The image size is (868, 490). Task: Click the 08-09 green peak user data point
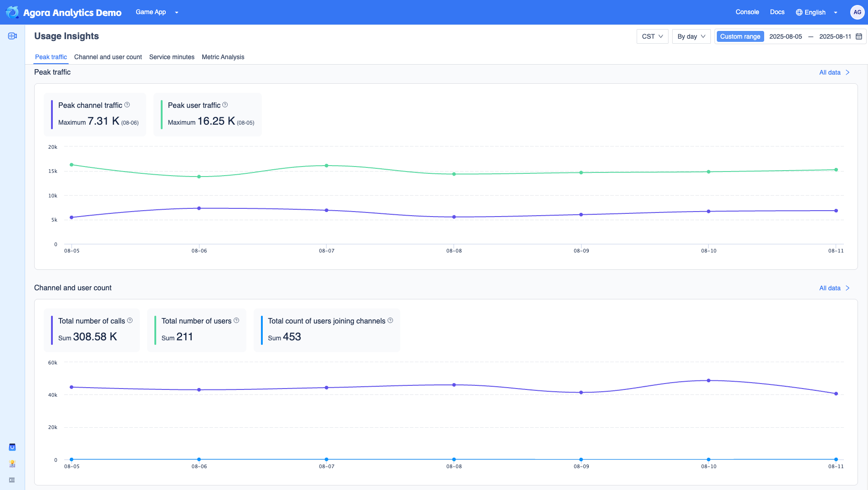581,172
